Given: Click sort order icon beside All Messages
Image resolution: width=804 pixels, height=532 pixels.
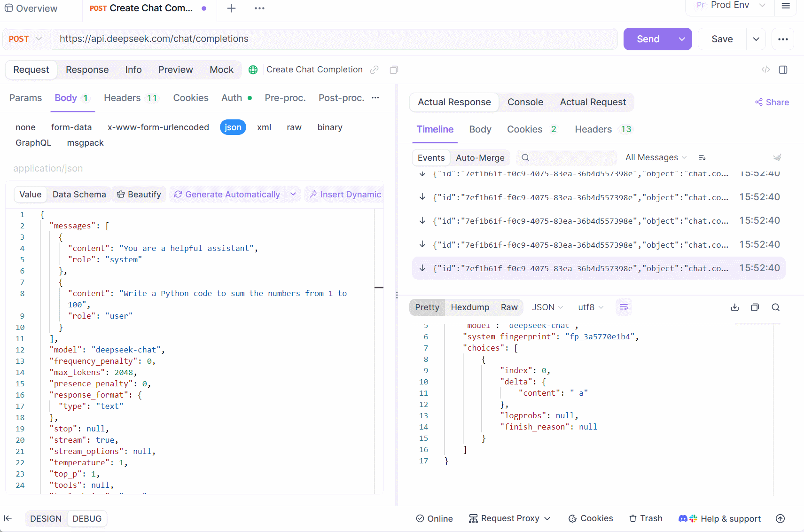Looking at the screenshot, I should [x=702, y=157].
